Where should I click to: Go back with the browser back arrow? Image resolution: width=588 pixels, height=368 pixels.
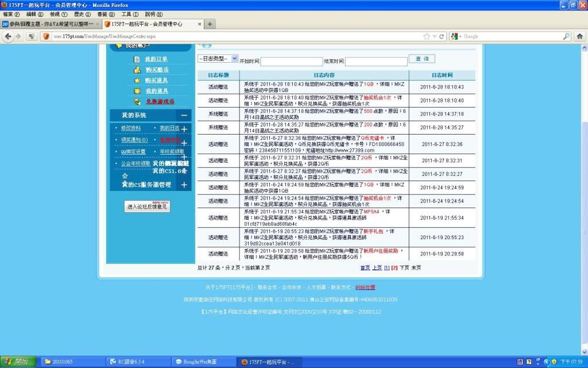click(x=8, y=36)
